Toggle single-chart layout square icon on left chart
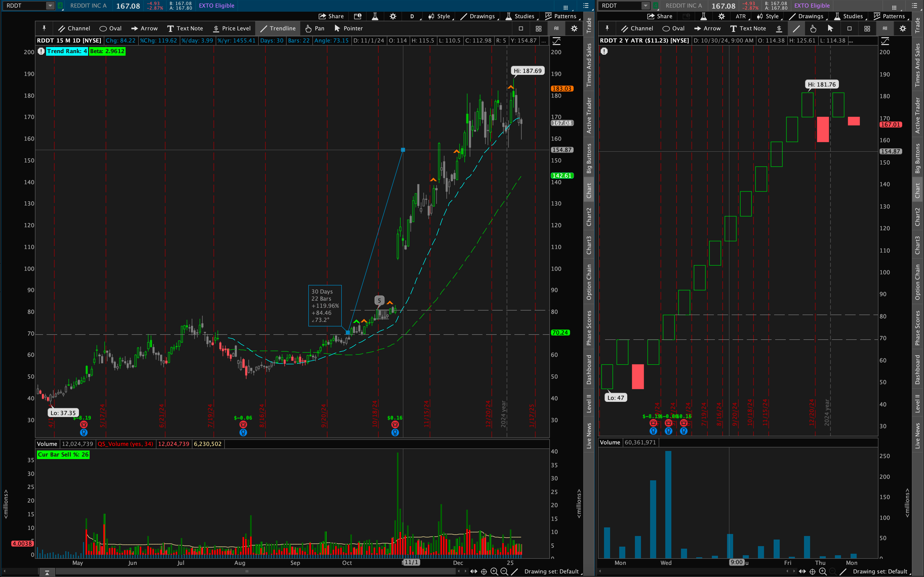The width and height of the screenshot is (924, 577). pyautogui.click(x=520, y=28)
